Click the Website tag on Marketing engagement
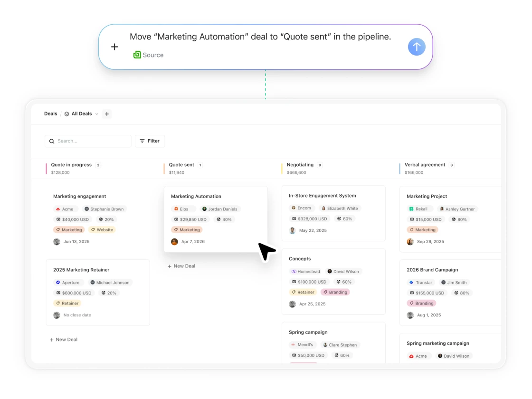The height and width of the screenshot is (399, 532). 102,230
